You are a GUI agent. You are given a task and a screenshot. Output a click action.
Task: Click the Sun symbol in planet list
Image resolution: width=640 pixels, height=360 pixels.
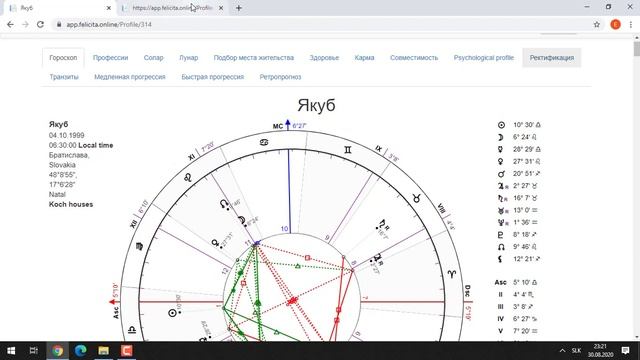point(501,125)
